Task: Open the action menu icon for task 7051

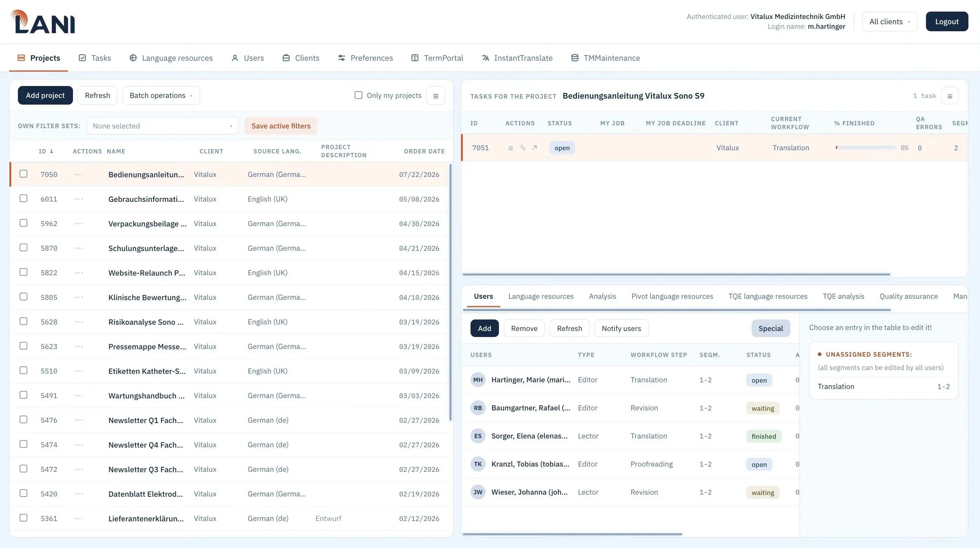Action: 511,148
